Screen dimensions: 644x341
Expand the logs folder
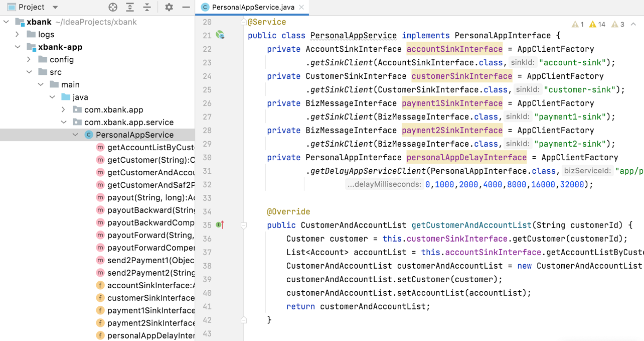pos(18,35)
